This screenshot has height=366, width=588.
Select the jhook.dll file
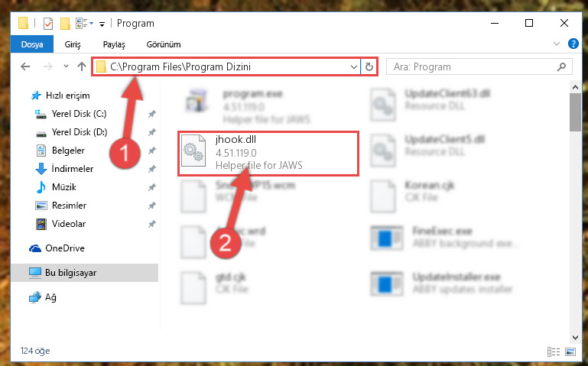pos(268,154)
